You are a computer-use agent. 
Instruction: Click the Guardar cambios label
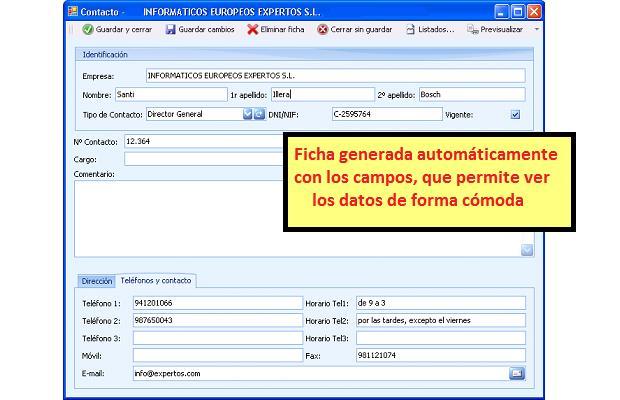click(x=206, y=30)
